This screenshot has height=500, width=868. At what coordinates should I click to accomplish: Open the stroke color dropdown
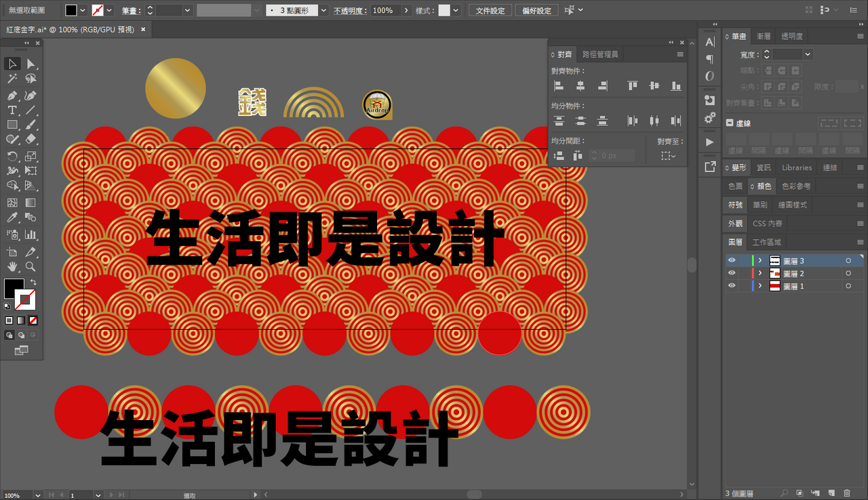tap(109, 11)
